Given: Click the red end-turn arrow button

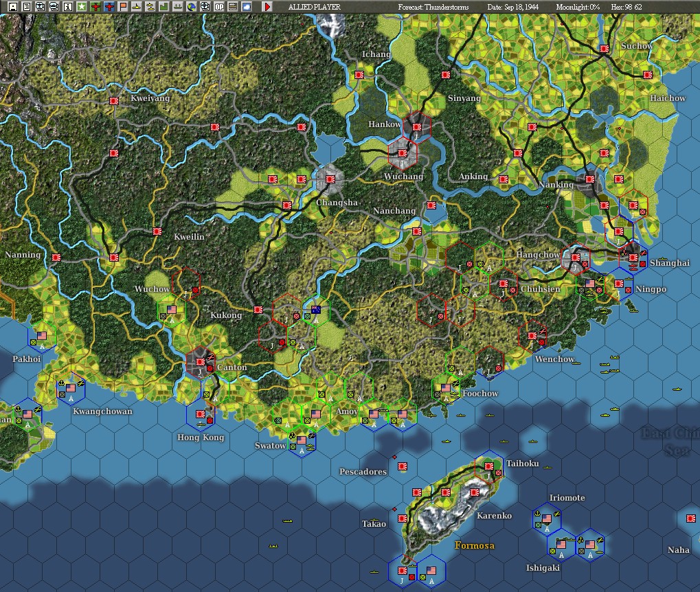Looking at the screenshot, I should [x=267, y=7].
